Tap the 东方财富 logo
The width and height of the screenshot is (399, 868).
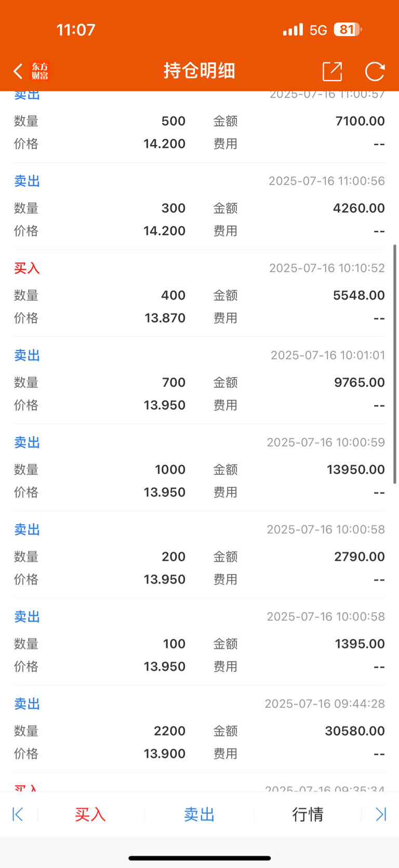[40, 71]
